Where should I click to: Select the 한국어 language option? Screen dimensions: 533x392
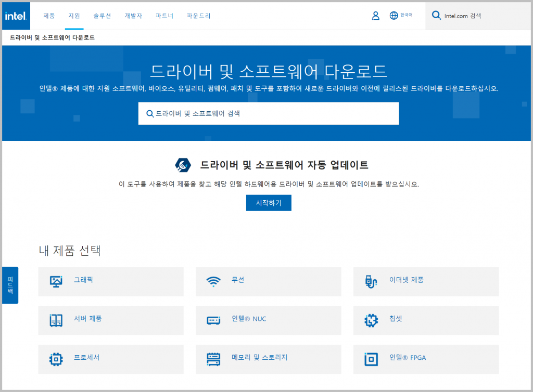(407, 15)
